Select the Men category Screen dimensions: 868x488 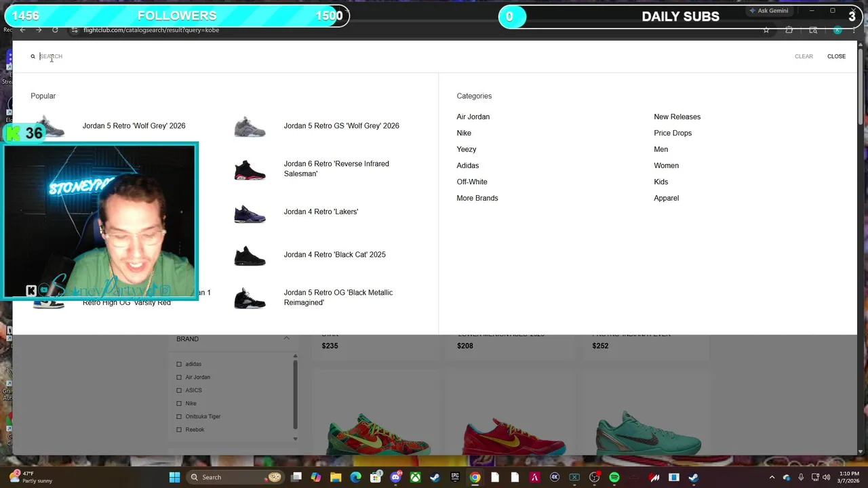pyautogui.click(x=660, y=149)
